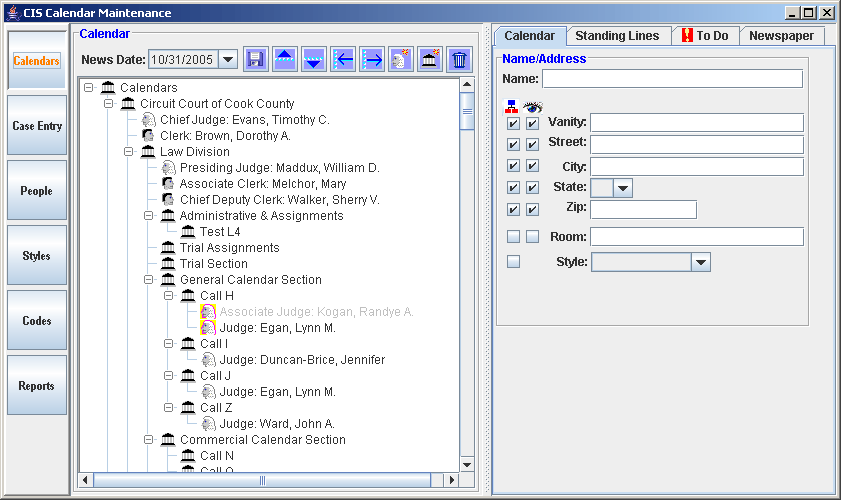Toggle the second checkbox in Zip row
Image resolution: width=841 pixels, height=500 pixels.
532,209
